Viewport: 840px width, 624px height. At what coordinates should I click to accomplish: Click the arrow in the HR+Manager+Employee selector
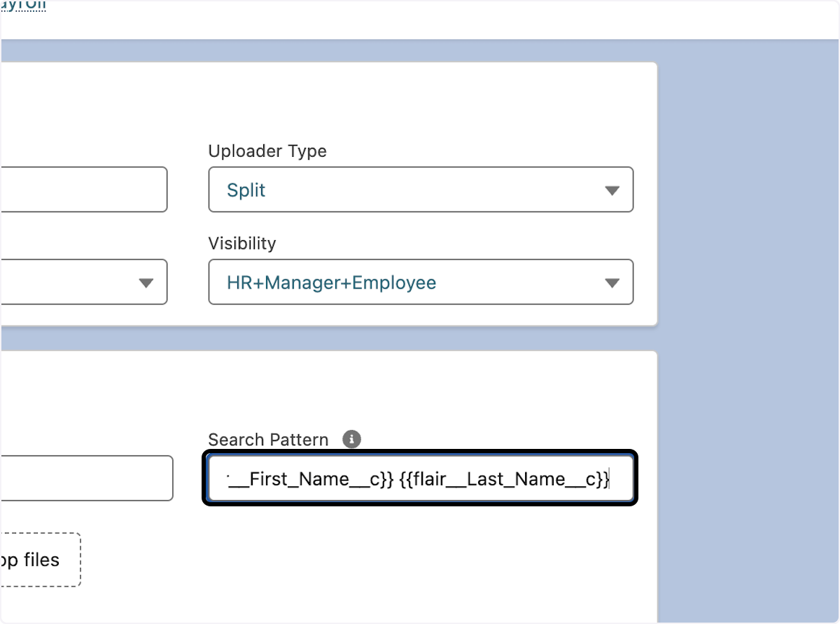[x=612, y=282]
